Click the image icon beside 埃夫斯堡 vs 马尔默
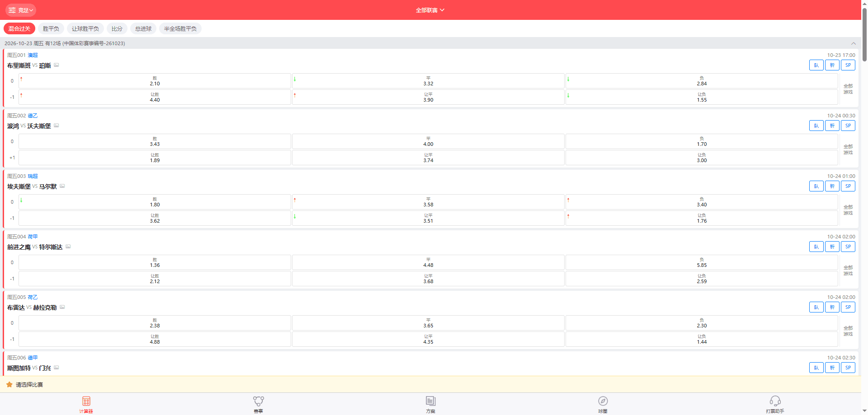Viewport: 868px width, 415px height. (62, 186)
